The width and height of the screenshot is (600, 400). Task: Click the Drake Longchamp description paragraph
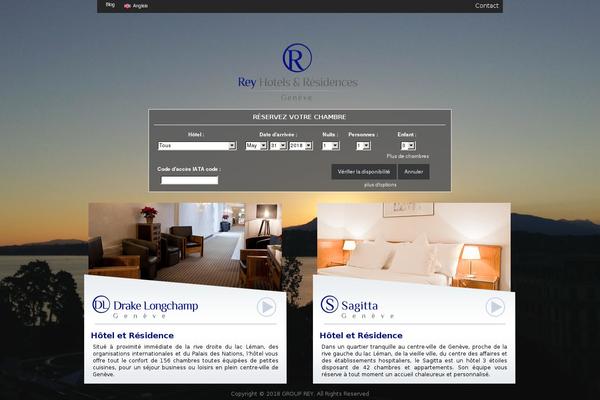point(185,361)
